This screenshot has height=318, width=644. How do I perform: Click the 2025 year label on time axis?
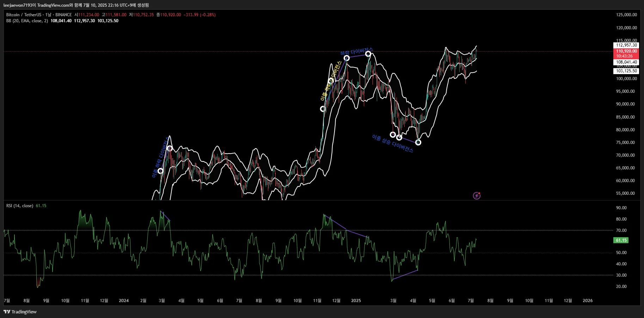click(x=356, y=301)
